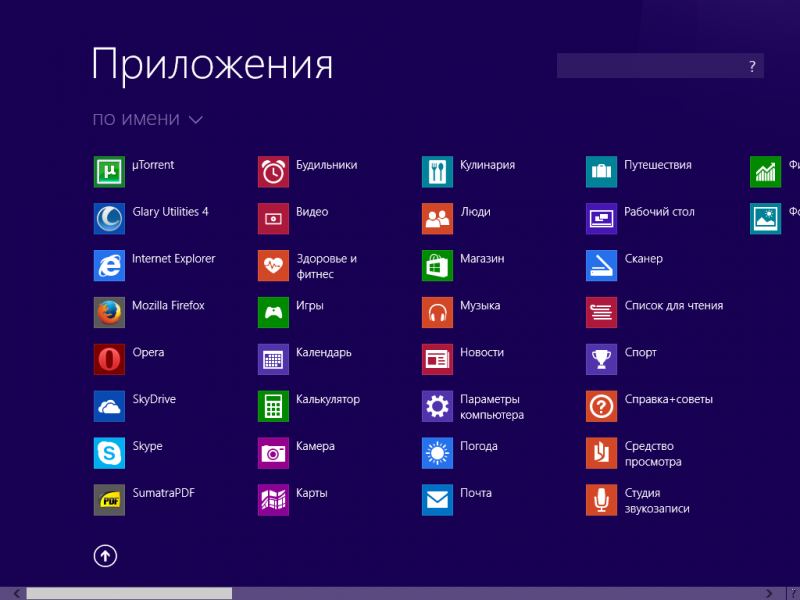Open the Opera browser icon

[109, 360]
